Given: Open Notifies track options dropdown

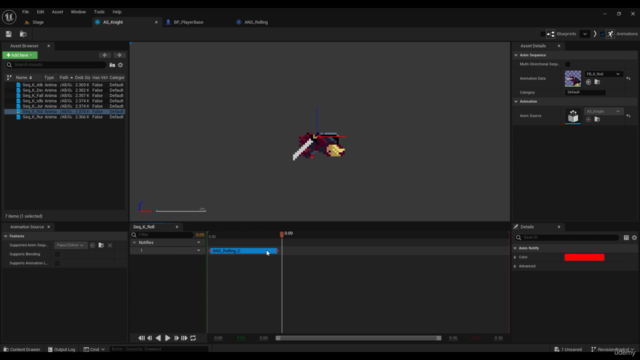Looking at the screenshot, I should (199, 242).
